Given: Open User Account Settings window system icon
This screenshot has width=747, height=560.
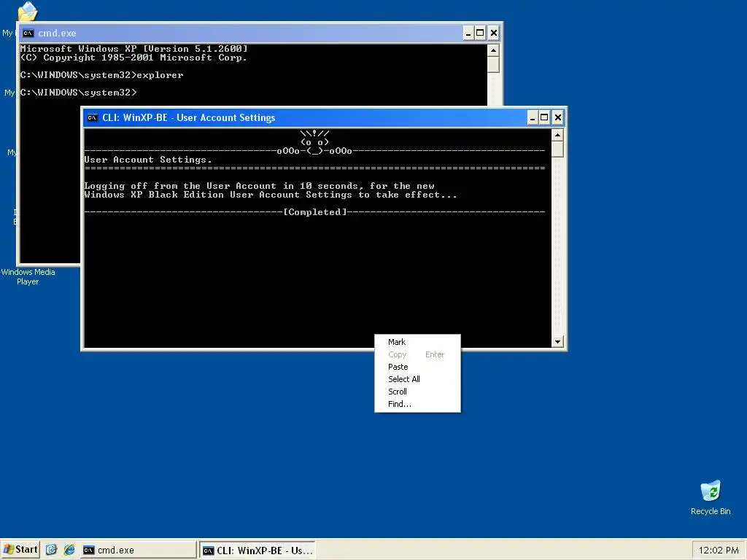Looking at the screenshot, I should 93,117.
